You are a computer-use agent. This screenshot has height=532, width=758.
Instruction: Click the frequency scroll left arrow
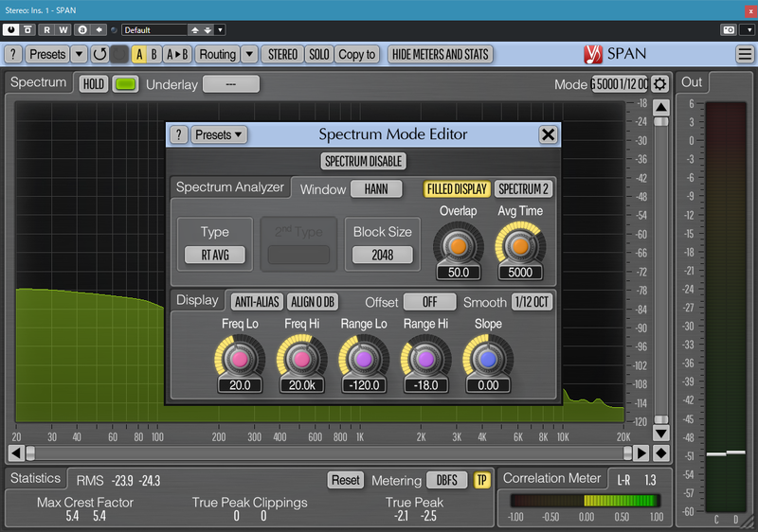click(x=16, y=453)
